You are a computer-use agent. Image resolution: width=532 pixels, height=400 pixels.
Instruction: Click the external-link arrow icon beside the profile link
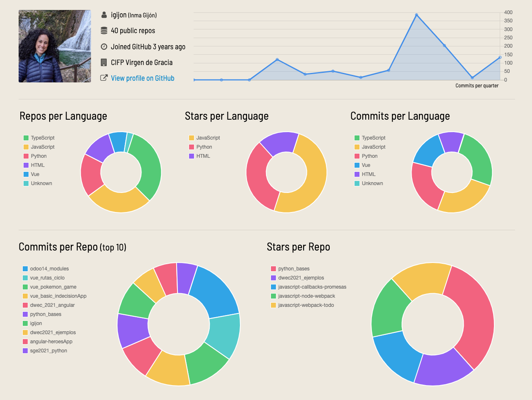104,77
